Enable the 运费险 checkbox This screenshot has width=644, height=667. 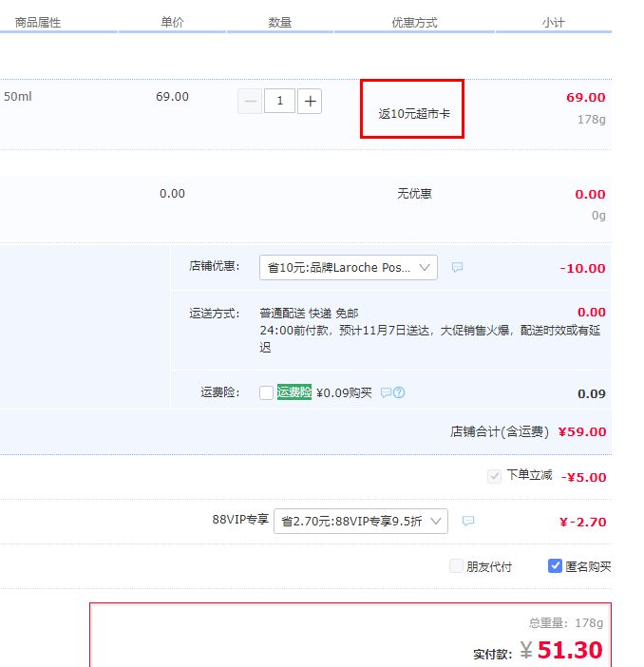coord(266,393)
